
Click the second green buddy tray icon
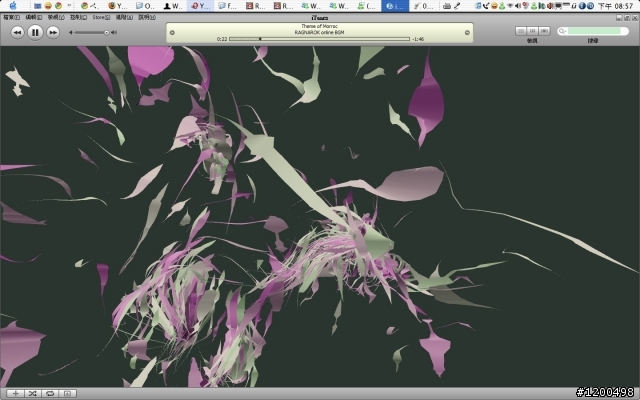[x=533, y=6]
